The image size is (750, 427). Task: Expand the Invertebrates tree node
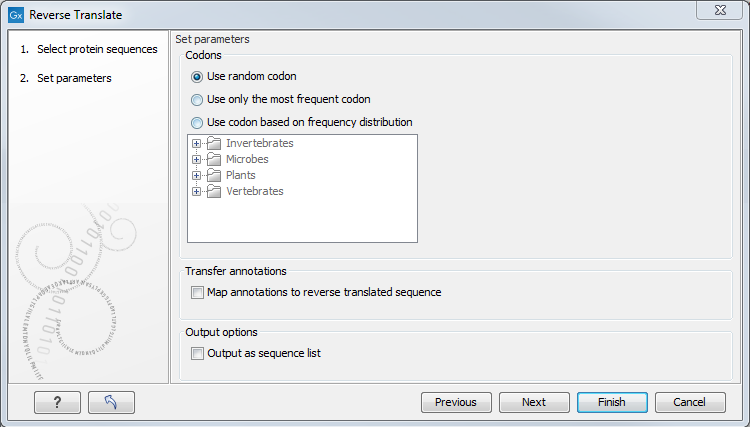[197, 143]
